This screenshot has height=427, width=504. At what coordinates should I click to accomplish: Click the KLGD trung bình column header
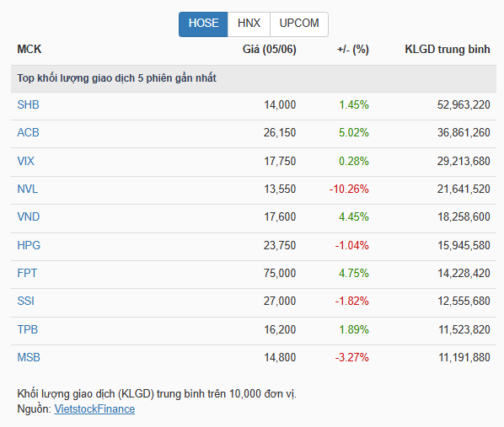(448, 49)
